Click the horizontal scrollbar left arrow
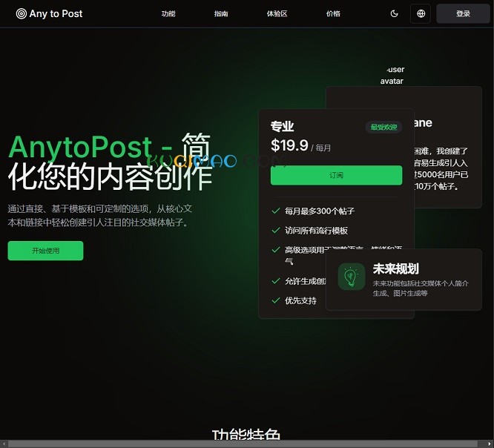 pyautogui.click(x=4, y=444)
